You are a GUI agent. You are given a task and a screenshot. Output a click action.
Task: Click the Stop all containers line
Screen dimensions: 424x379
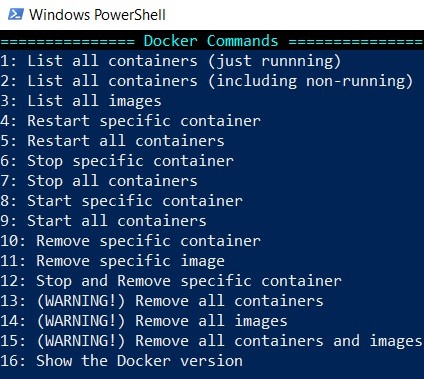click(99, 181)
